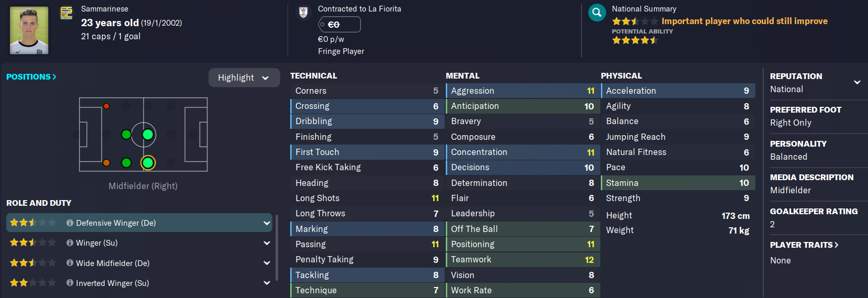868x298 pixels.
Task: Select the orange right-back position dot
Action: pos(106,163)
